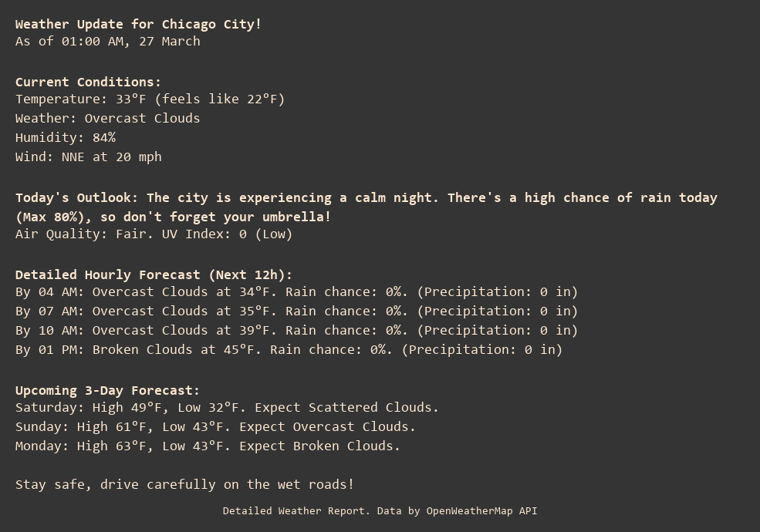
Task: Select the Sunday forecast line
Action: pos(215,427)
